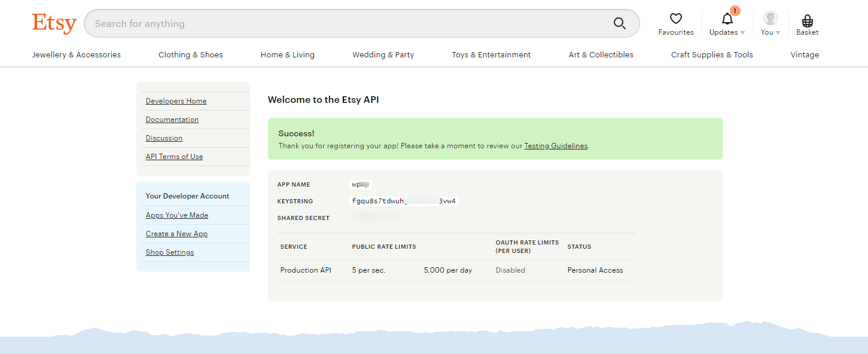Click the Etsy logo
This screenshot has height=354, width=868.
(x=54, y=23)
